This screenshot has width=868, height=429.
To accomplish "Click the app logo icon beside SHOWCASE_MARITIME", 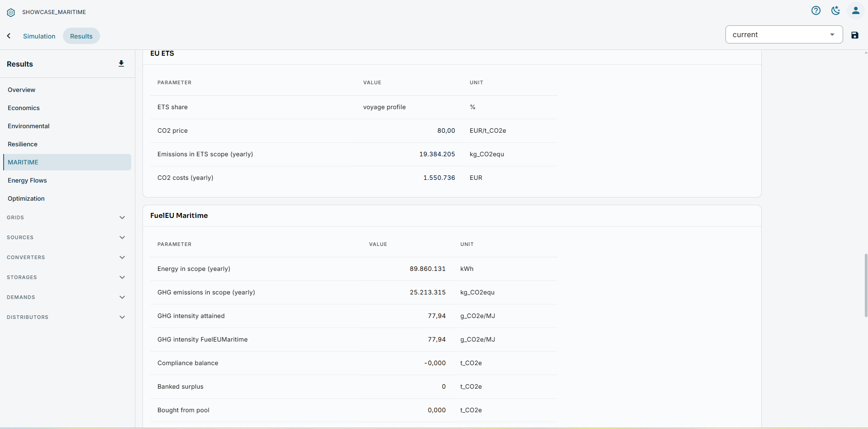I will coord(11,13).
